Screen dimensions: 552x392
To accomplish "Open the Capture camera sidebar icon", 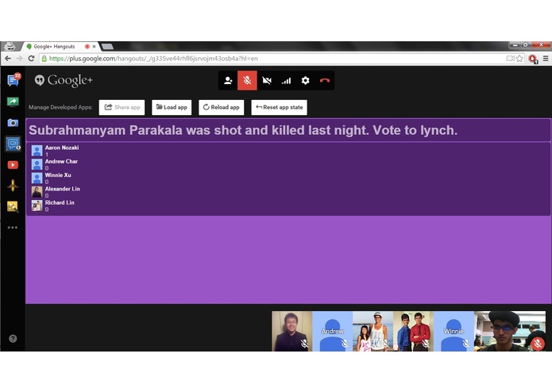I will click(13, 123).
